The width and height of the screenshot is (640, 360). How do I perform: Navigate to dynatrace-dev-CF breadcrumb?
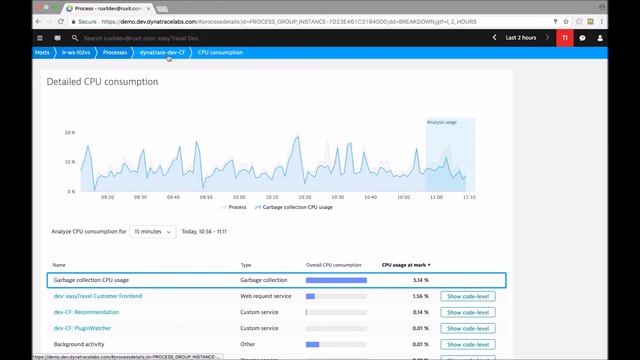coord(162,53)
